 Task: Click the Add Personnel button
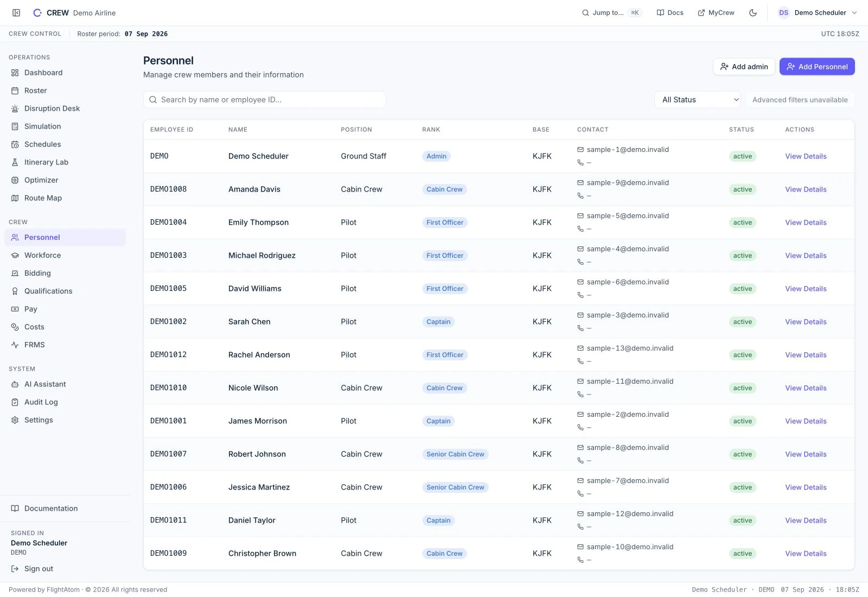(817, 67)
